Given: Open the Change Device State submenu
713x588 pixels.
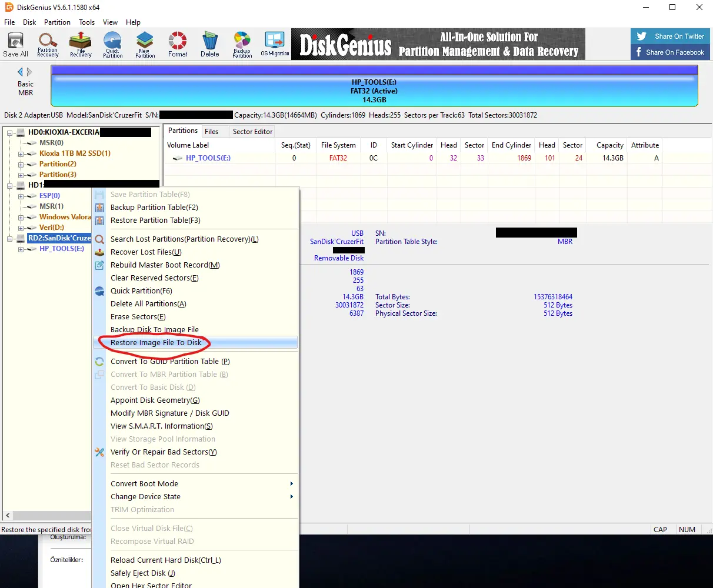Looking at the screenshot, I should coord(195,497).
